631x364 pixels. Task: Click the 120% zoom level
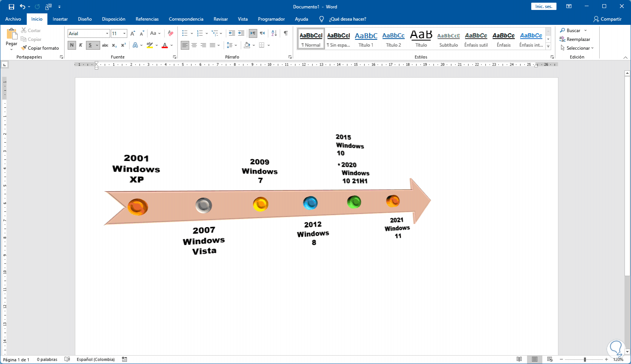[x=618, y=359]
